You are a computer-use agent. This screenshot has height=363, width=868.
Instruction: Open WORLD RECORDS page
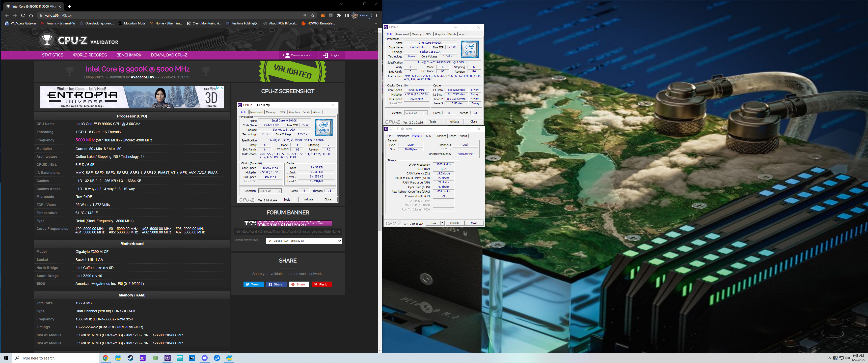(90, 55)
